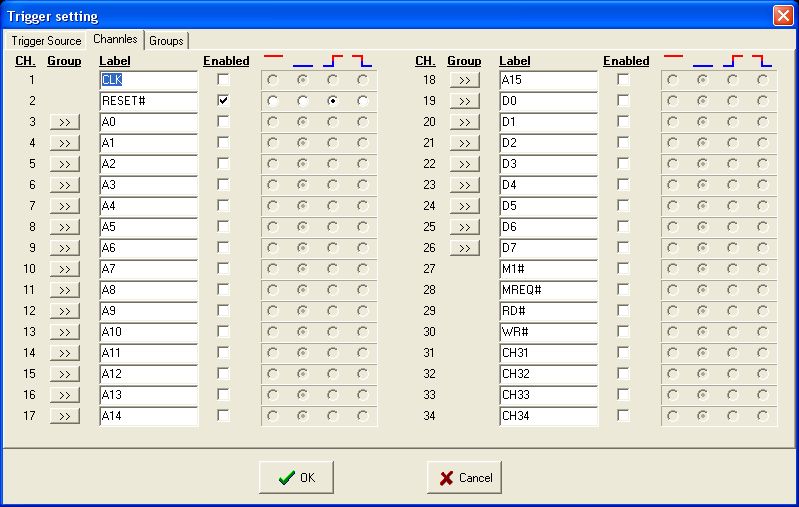Click the >> group button for channel D4
Viewport: 799px width, 507px height.
point(464,185)
